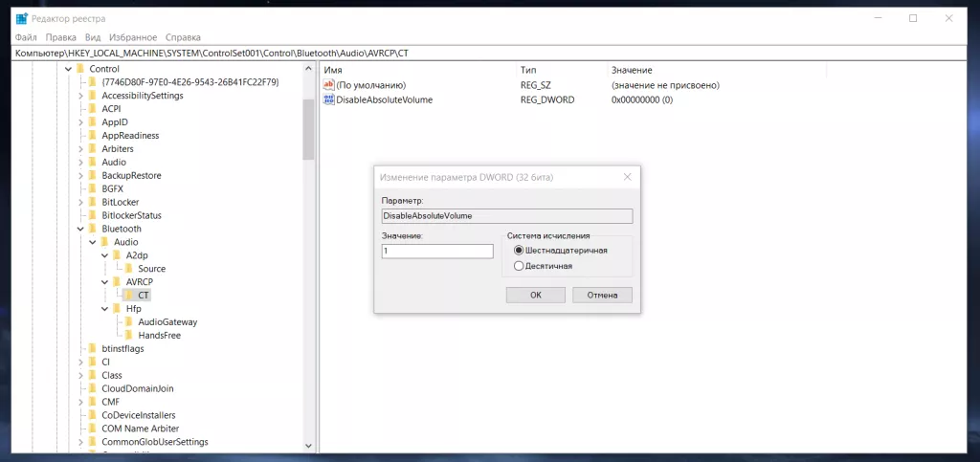
Task: Collapse the AVRCP tree node
Action: point(105,281)
